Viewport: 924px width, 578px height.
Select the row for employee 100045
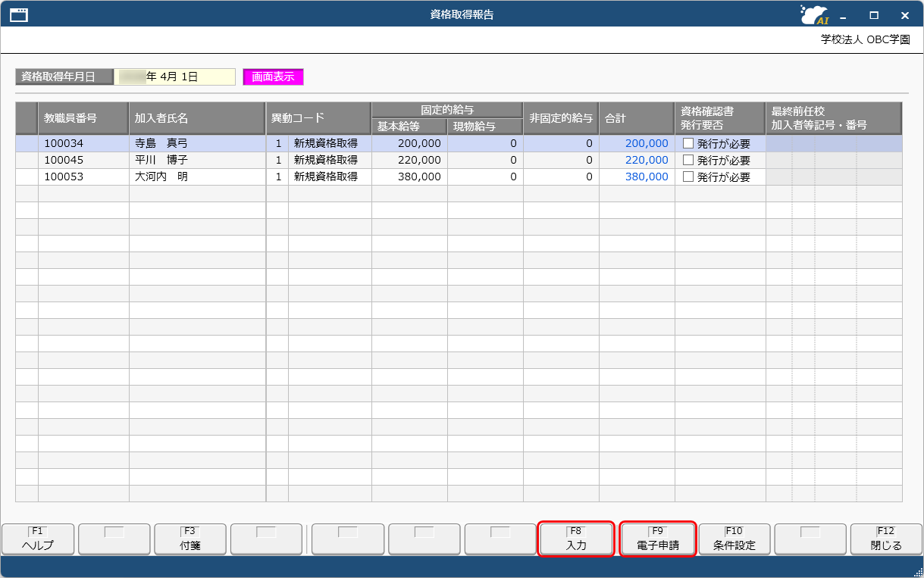83,160
